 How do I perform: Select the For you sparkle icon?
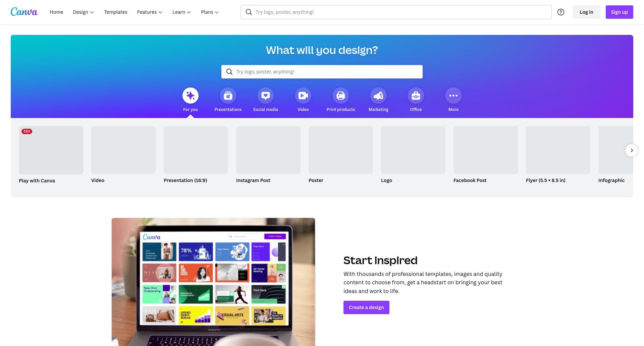pos(191,96)
